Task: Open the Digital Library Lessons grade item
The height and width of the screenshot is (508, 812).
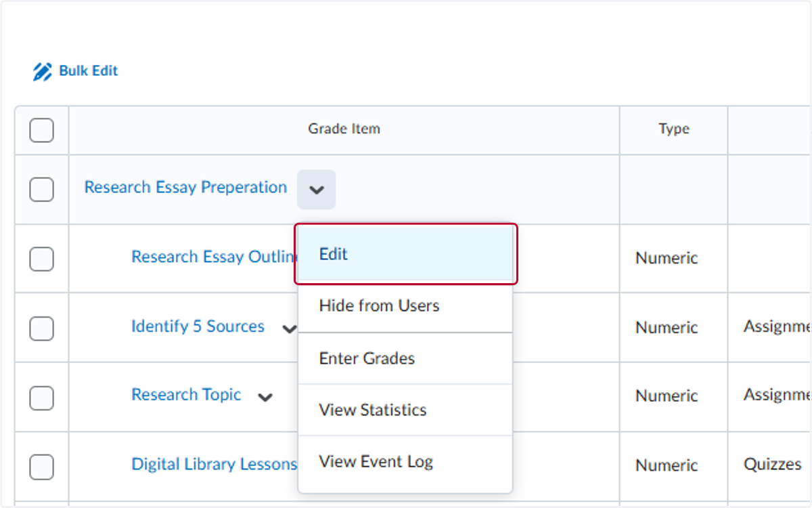Action: 214,465
